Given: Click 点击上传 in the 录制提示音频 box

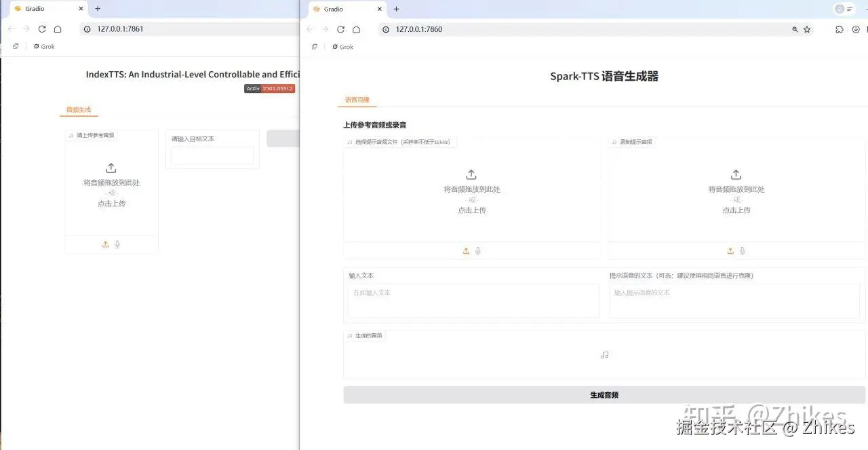Looking at the screenshot, I should click(736, 210).
